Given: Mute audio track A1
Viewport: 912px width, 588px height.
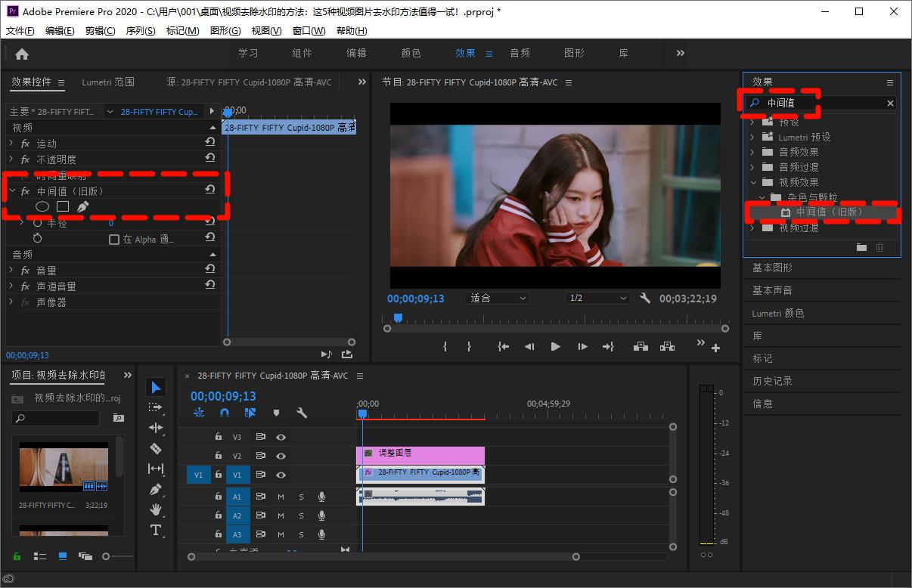Looking at the screenshot, I should 281,497.
